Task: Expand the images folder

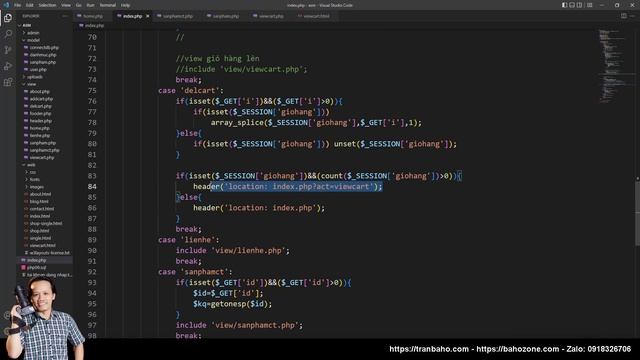Action: (x=36, y=187)
